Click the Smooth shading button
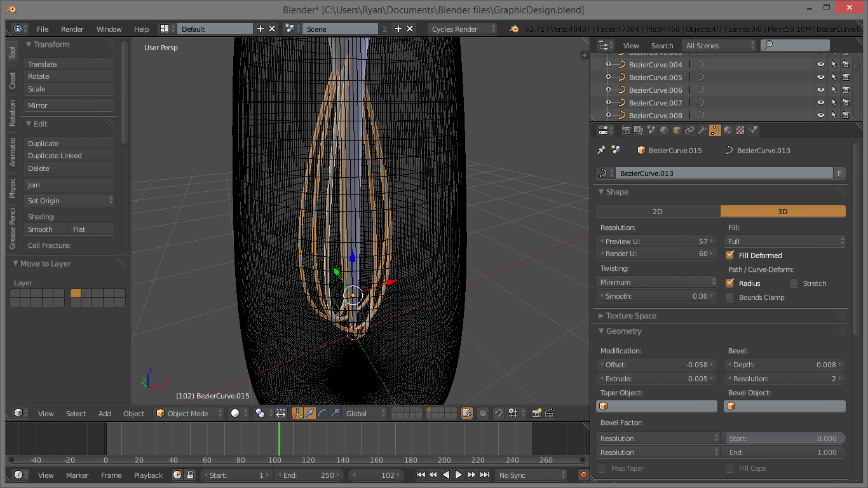 pos(46,229)
